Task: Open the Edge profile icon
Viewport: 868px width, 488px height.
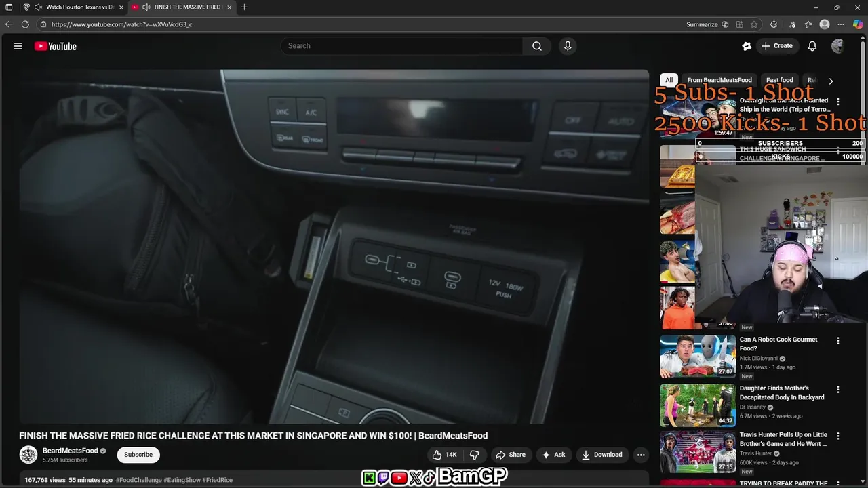Action: click(825, 24)
